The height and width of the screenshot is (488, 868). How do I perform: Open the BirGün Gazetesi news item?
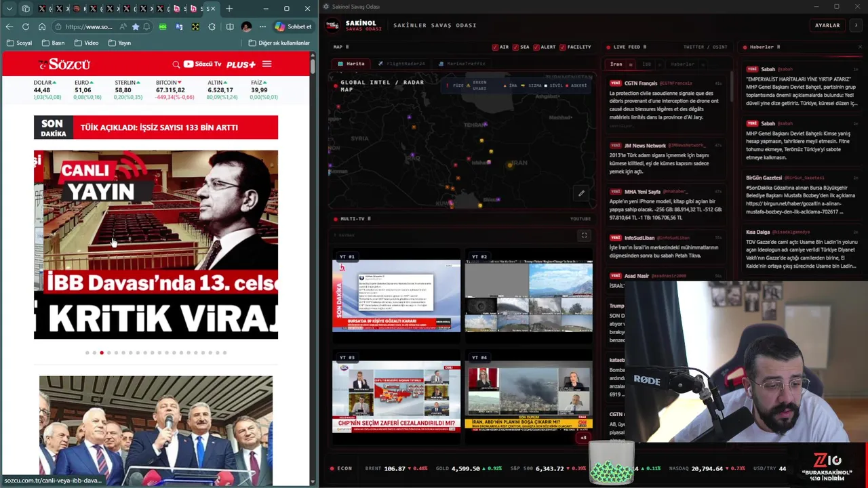(802, 195)
